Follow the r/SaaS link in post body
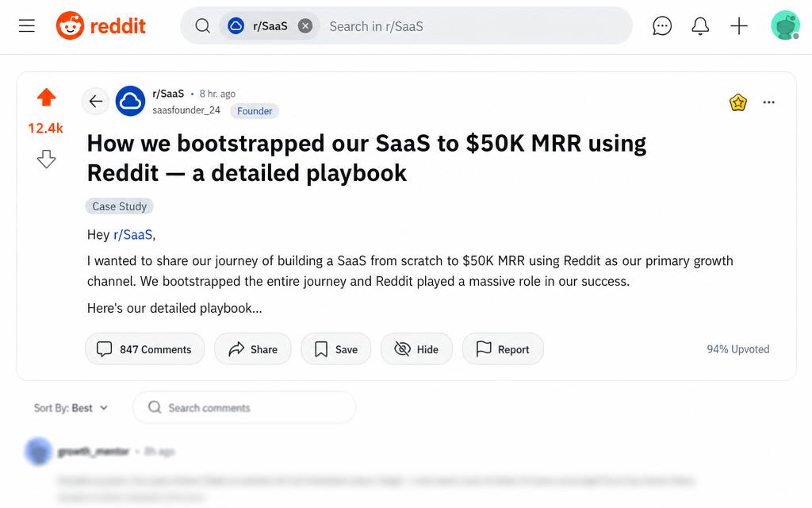Screen dimensions: 812x508 (133, 235)
